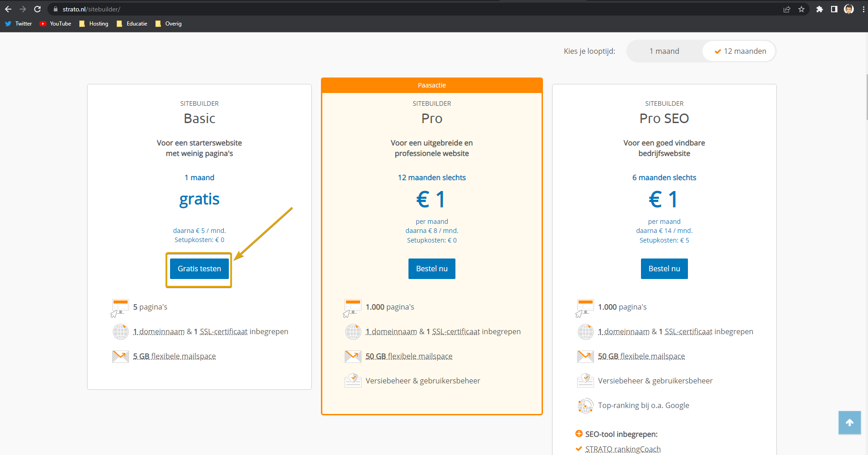868x455 pixels.
Task: Select the 1 maand duration option
Action: [664, 51]
